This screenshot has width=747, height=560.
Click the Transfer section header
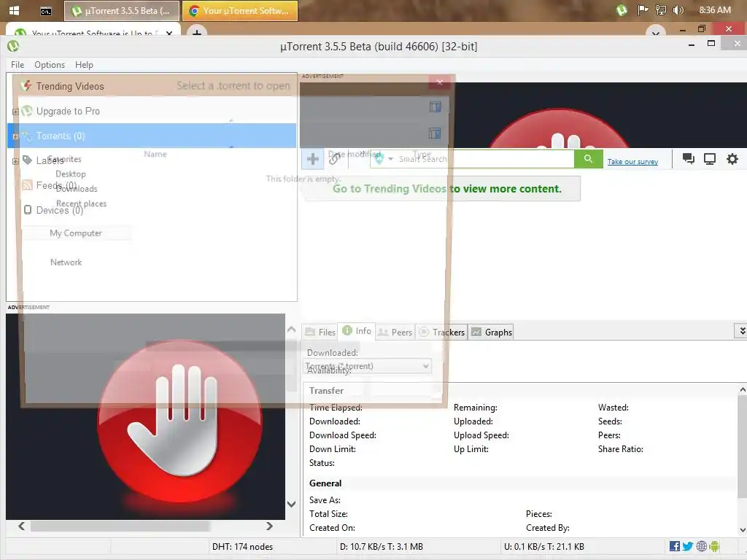pyautogui.click(x=326, y=391)
